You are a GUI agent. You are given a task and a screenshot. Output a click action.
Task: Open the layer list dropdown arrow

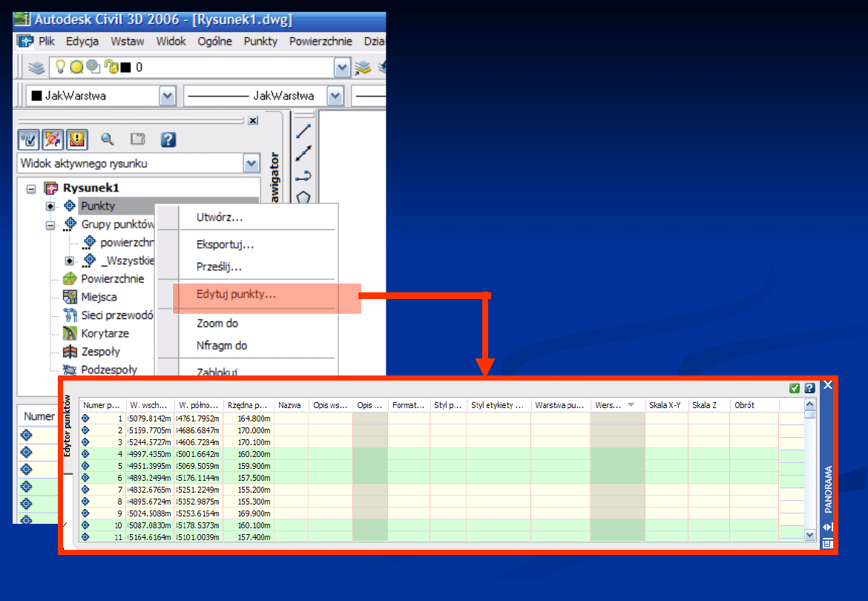tap(342, 68)
